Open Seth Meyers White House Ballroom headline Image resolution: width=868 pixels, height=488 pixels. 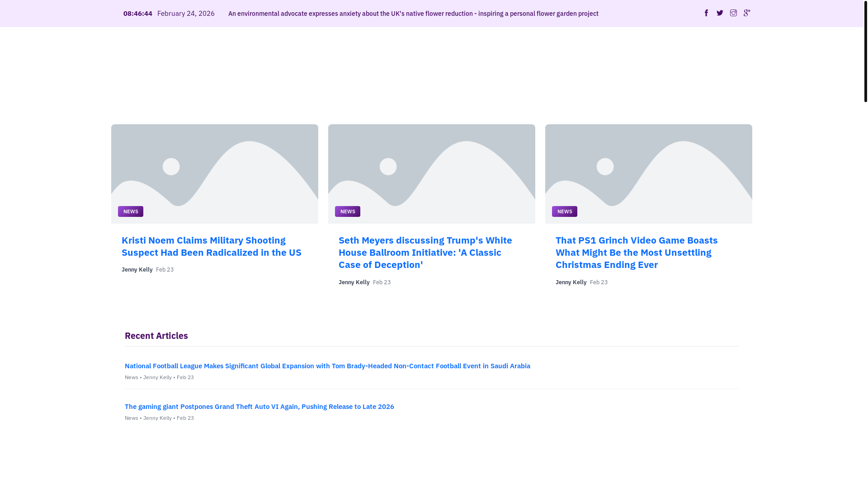[425, 252]
